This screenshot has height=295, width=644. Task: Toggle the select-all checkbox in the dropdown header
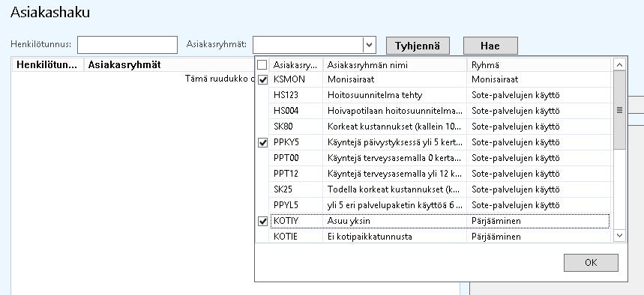pos(262,65)
